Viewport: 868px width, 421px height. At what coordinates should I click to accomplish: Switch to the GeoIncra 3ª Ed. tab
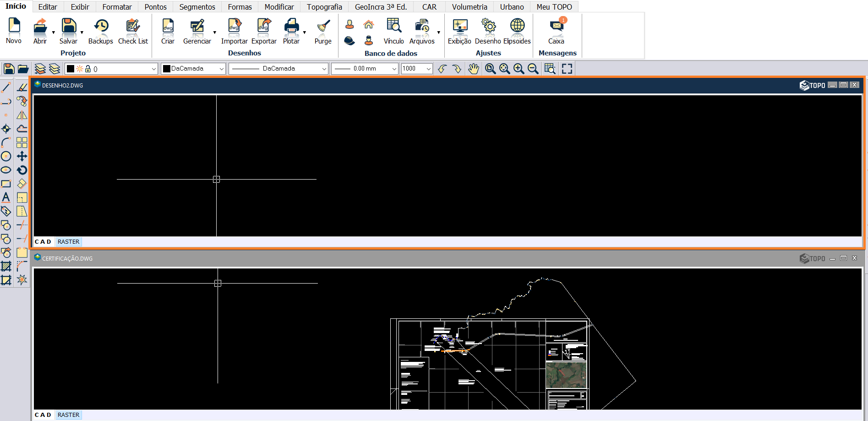click(381, 7)
